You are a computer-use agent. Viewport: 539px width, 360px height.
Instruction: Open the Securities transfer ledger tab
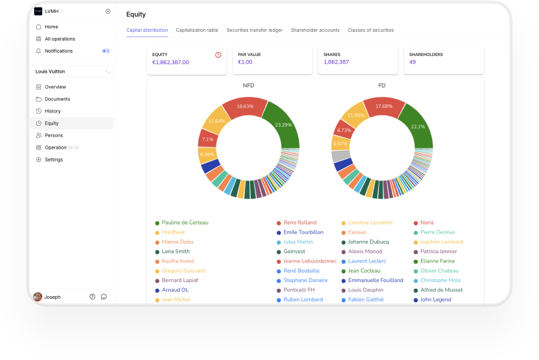click(254, 30)
